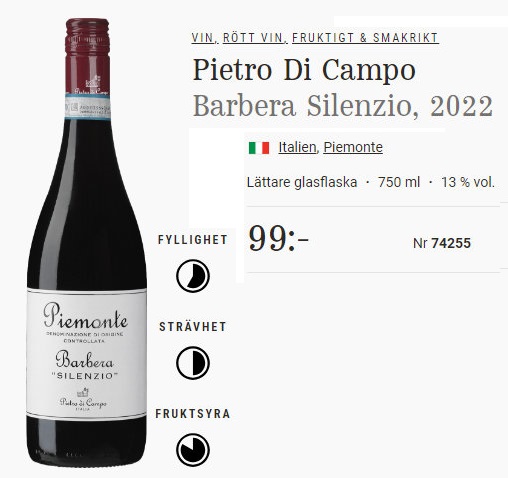Open the Vin category link

(x=203, y=38)
